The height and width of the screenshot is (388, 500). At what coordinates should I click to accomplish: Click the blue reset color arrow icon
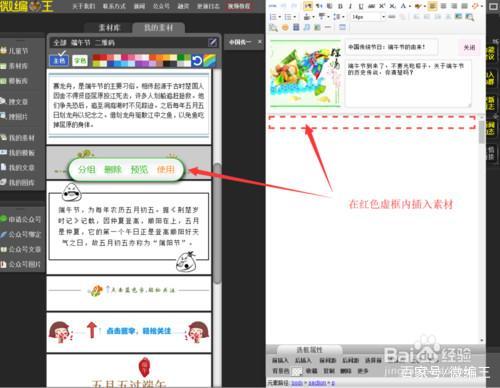197,61
